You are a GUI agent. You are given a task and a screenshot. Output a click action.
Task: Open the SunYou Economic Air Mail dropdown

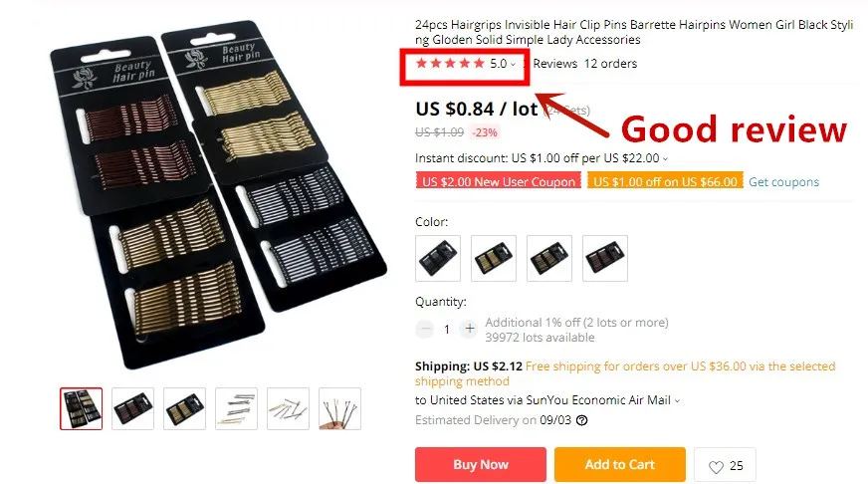click(x=677, y=400)
